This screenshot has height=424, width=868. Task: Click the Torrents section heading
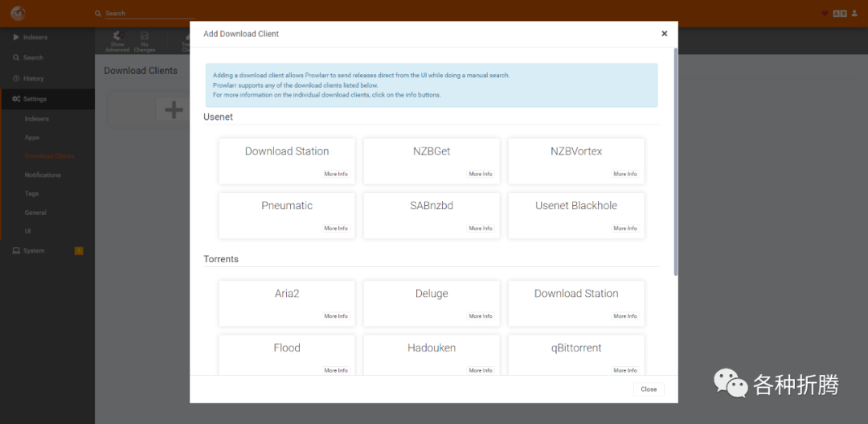point(221,259)
